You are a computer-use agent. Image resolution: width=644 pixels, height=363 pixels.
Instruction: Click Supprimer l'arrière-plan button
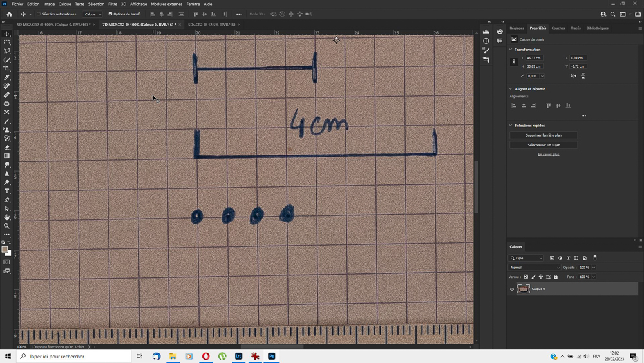[x=544, y=135]
